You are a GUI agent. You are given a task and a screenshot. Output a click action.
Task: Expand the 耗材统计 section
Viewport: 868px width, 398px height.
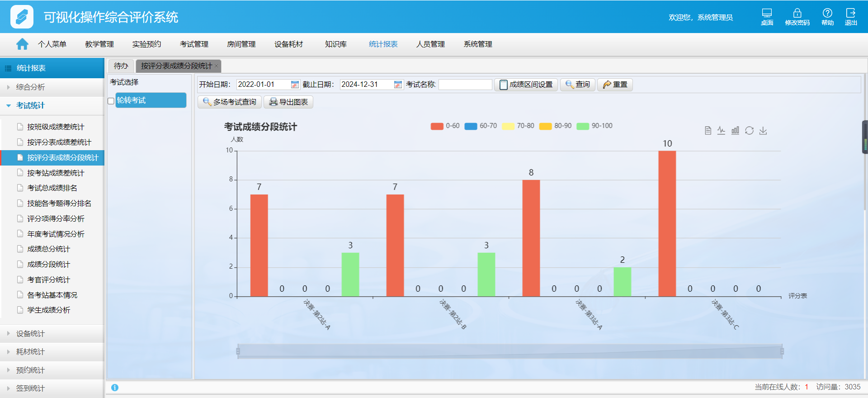(52, 352)
